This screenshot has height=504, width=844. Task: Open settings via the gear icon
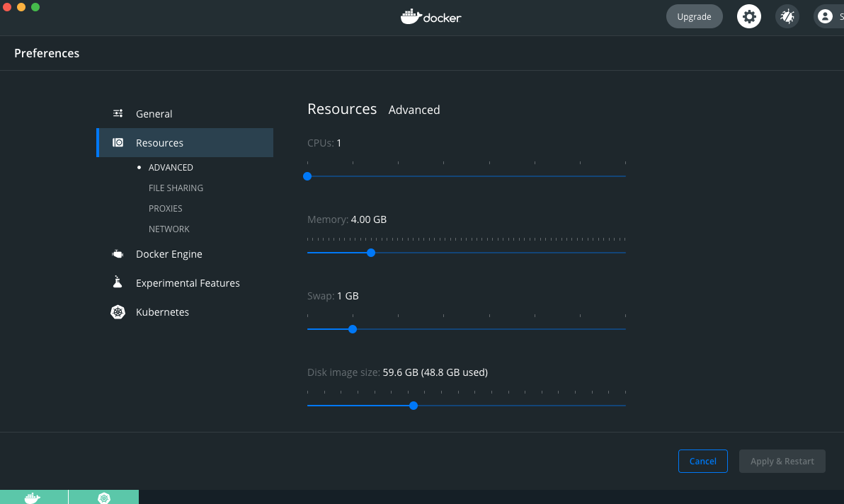pos(748,17)
